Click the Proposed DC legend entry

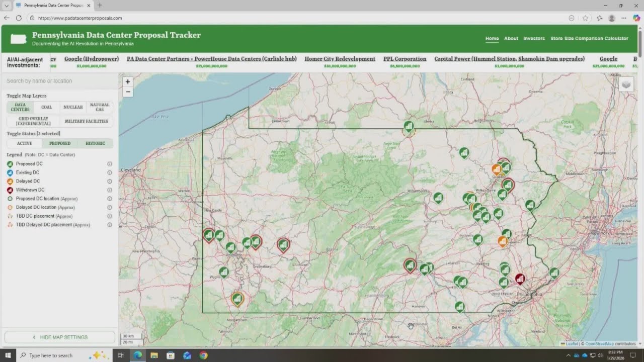pos(29,164)
